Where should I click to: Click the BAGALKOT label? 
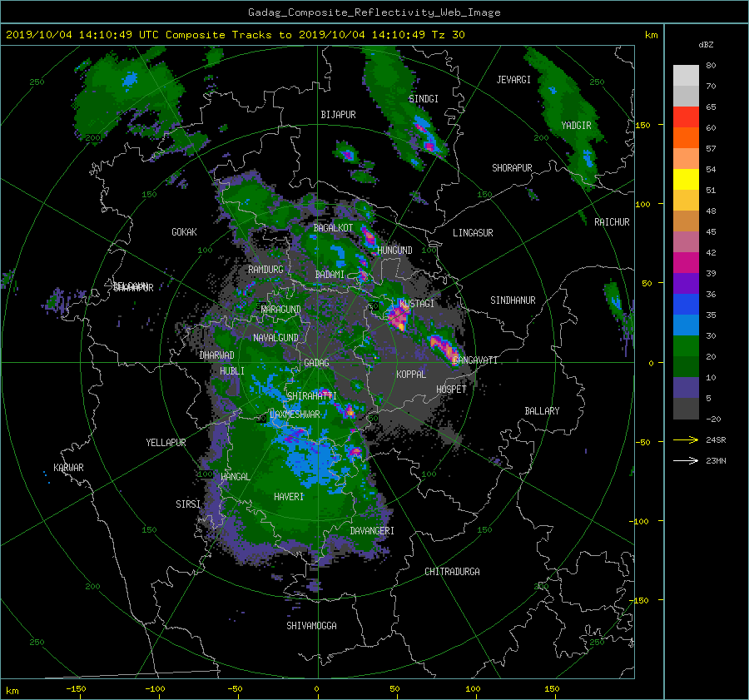[x=333, y=228]
